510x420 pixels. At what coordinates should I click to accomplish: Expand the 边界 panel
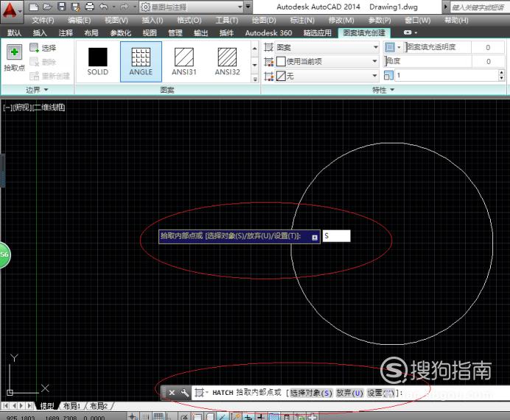point(37,90)
